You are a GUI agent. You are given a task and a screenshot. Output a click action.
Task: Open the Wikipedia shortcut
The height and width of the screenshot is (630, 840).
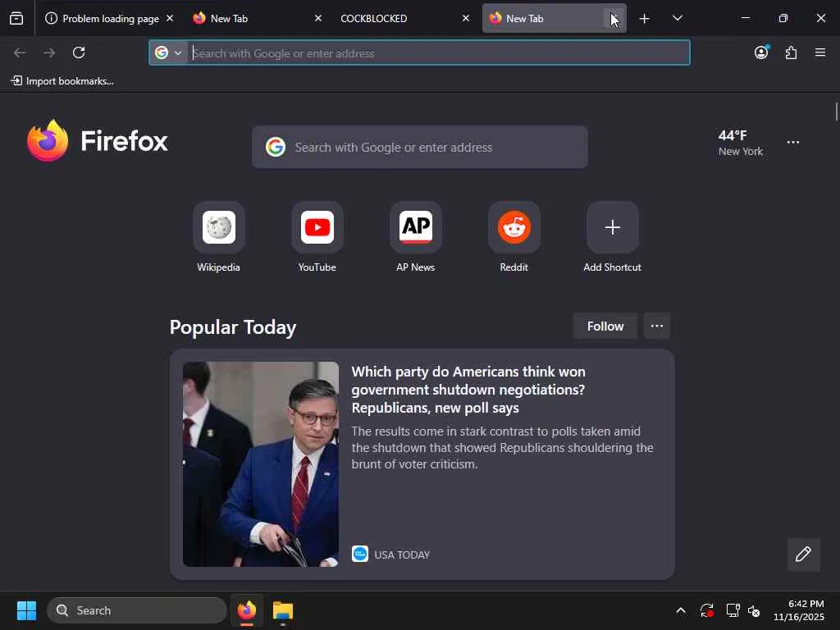click(x=218, y=237)
